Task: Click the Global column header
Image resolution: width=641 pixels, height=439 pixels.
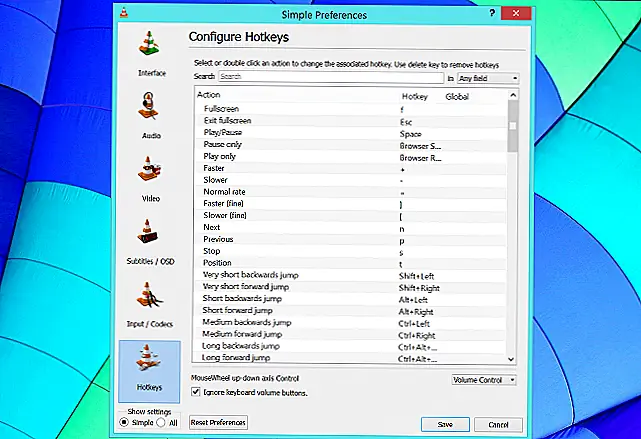Action: click(x=458, y=94)
